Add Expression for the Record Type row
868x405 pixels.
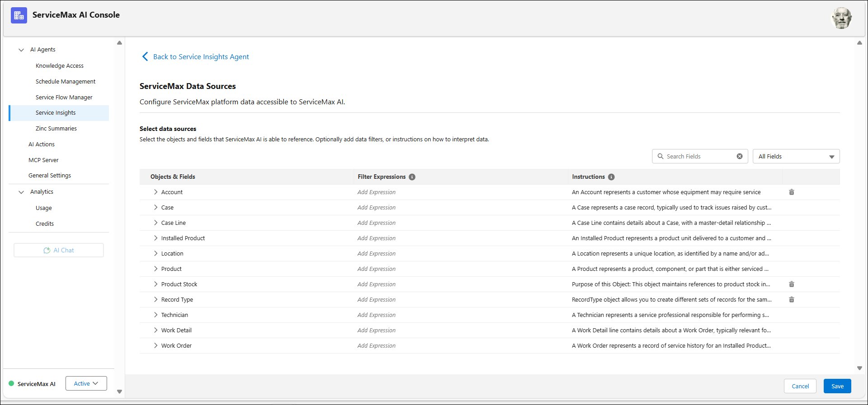coord(376,300)
